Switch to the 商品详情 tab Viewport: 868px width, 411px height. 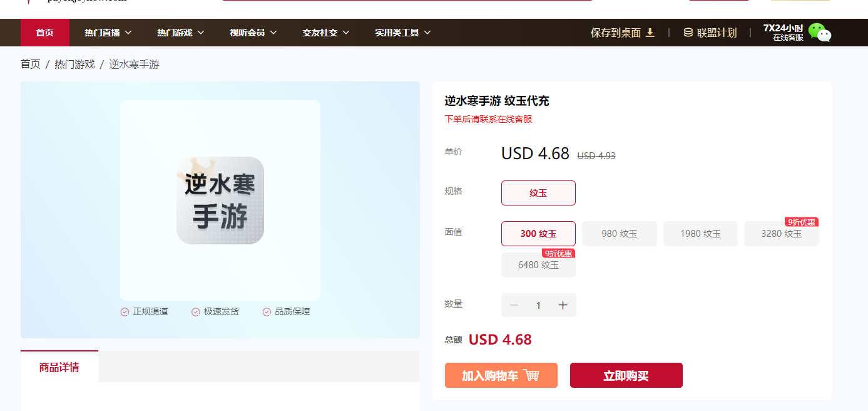point(59,367)
